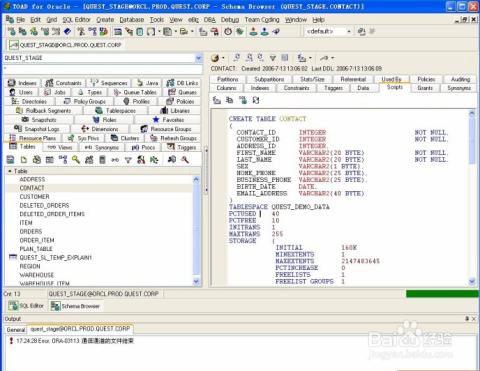Click the red error icon in the Output log

[11, 341]
